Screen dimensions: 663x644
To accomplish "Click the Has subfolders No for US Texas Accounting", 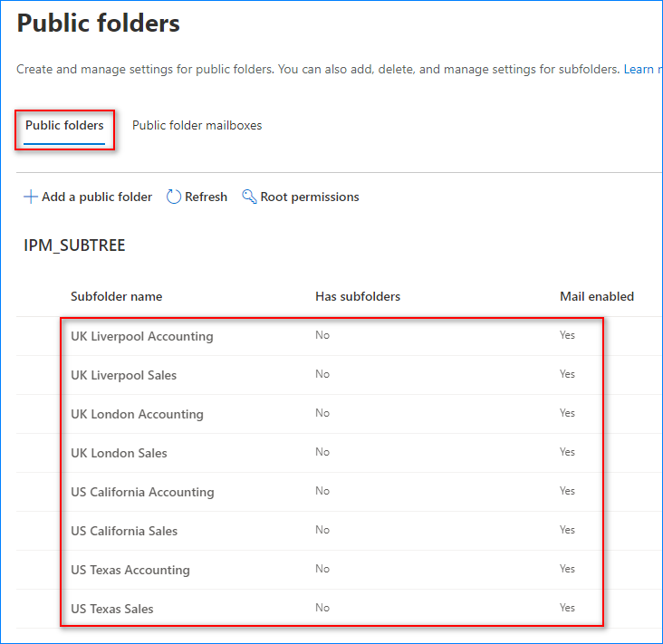I will [322, 569].
